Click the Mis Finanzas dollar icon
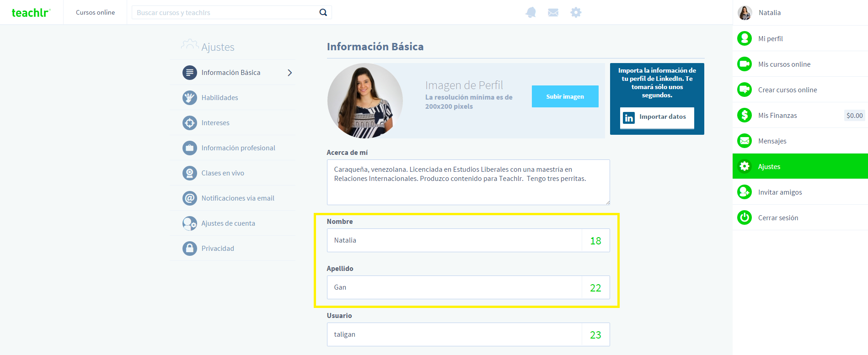Screen dimensions: 868x355 [x=745, y=115]
